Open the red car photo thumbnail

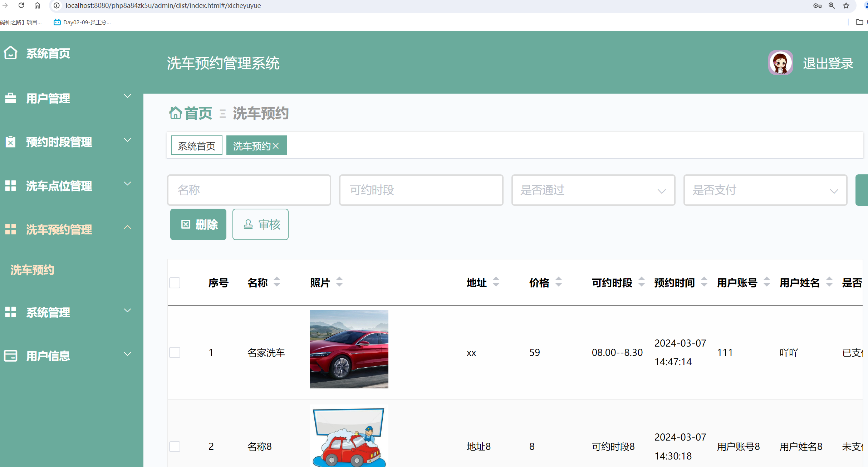(349, 349)
